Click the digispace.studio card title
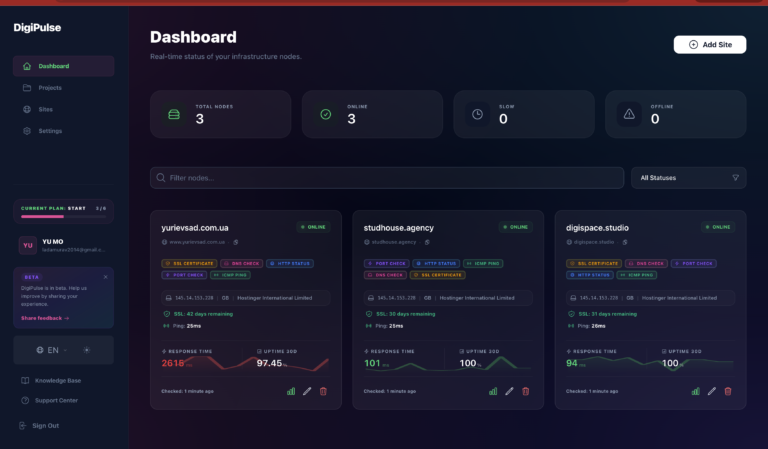The image size is (768, 449). coord(597,228)
